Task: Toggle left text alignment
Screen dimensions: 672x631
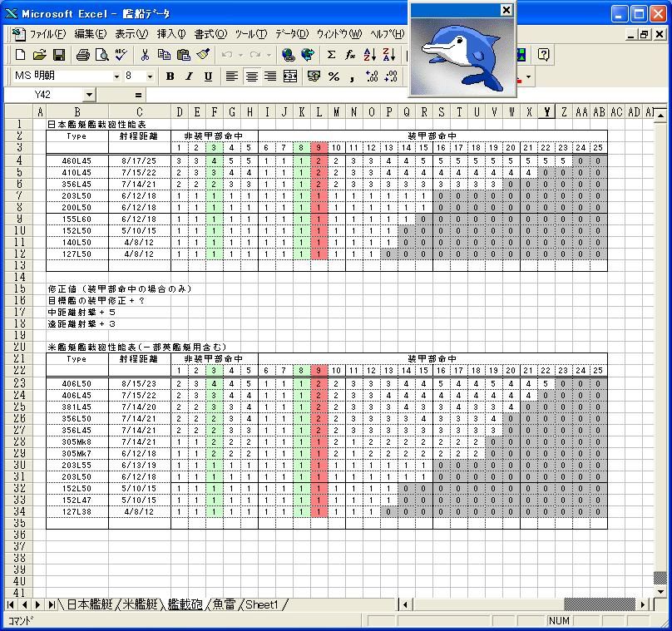Action: point(232,76)
